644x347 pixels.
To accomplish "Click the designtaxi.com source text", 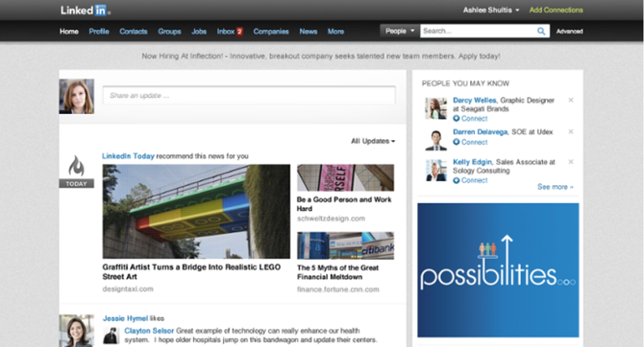I will [128, 289].
